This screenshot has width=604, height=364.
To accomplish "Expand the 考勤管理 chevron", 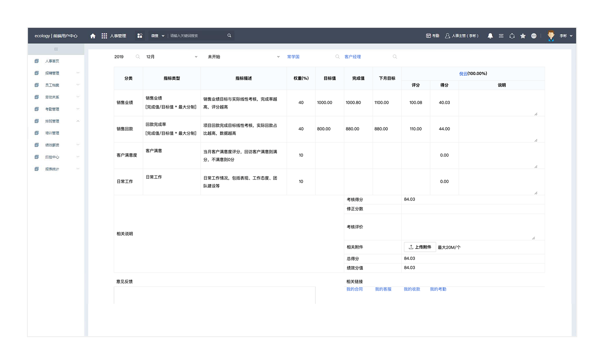I will [x=78, y=109].
